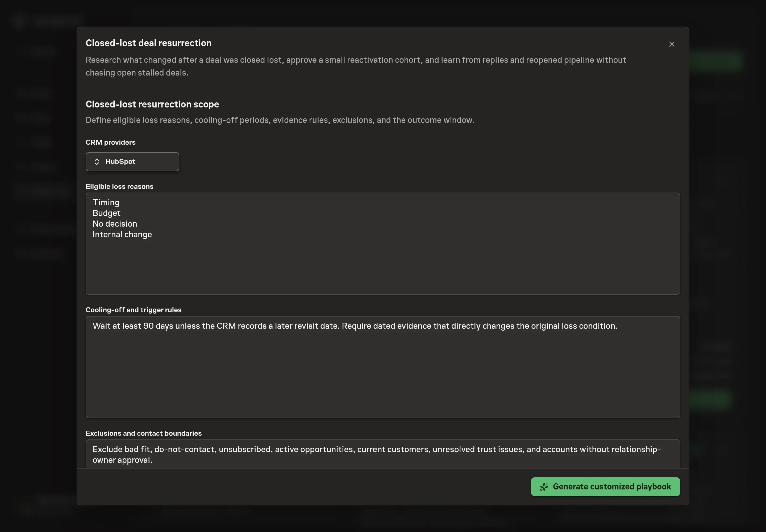The width and height of the screenshot is (766, 532).
Task: Click the "Timing" line in loss reasons
Action: tap(106, 203)
